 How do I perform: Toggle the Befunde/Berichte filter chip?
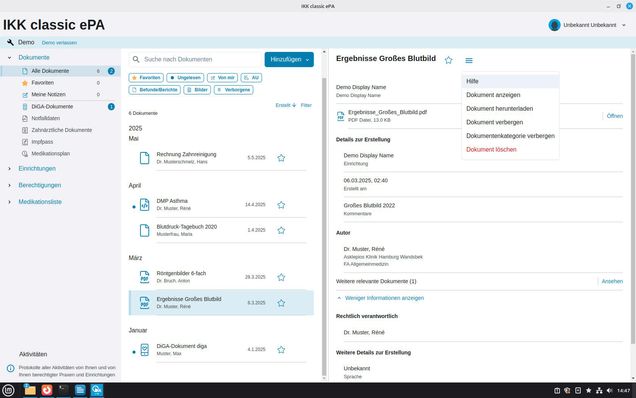click(x=155, y=90)
